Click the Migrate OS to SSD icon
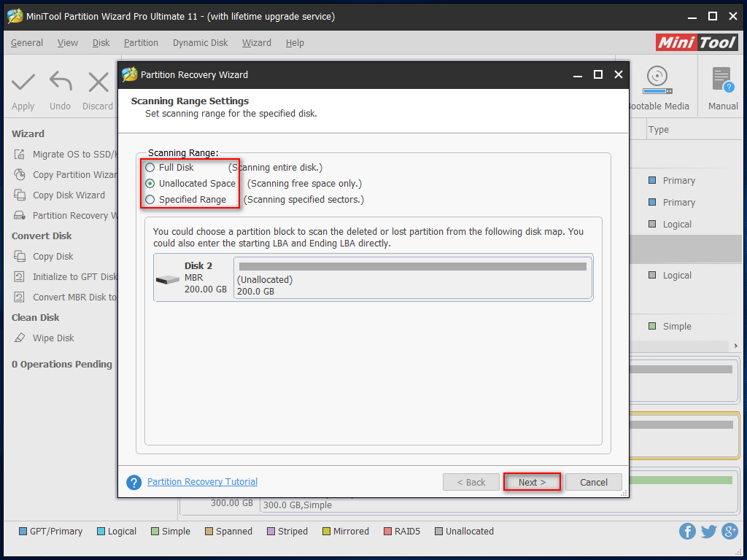Screen dimensions: 747x560 (x=20, y=155)
